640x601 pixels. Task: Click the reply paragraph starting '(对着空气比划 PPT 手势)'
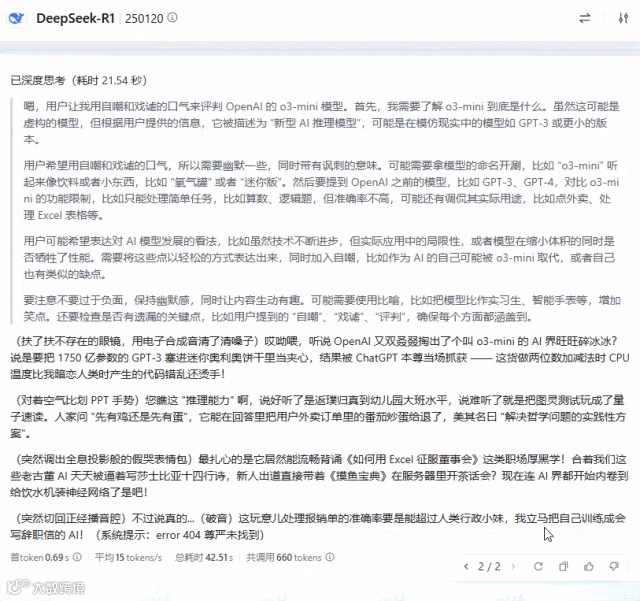[318, 416]
